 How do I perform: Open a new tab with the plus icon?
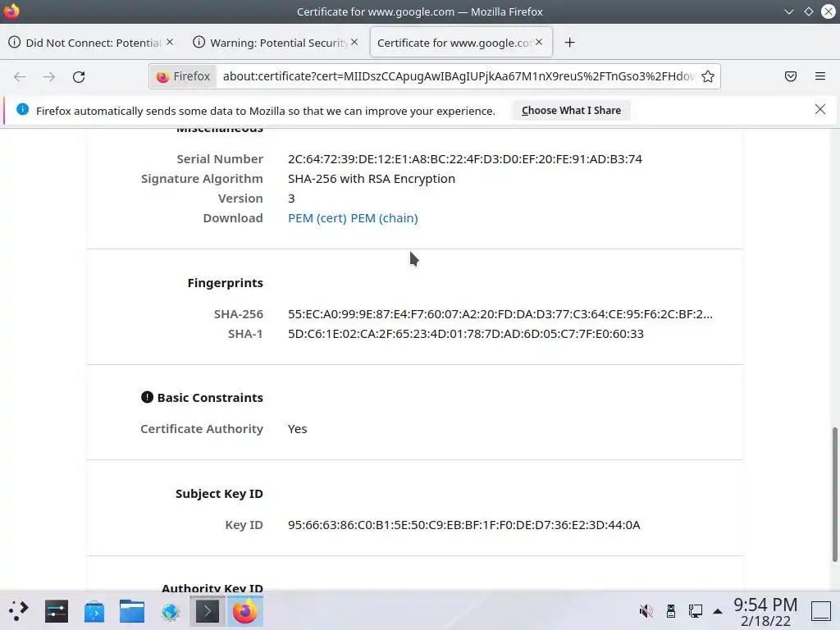[569, 43]
